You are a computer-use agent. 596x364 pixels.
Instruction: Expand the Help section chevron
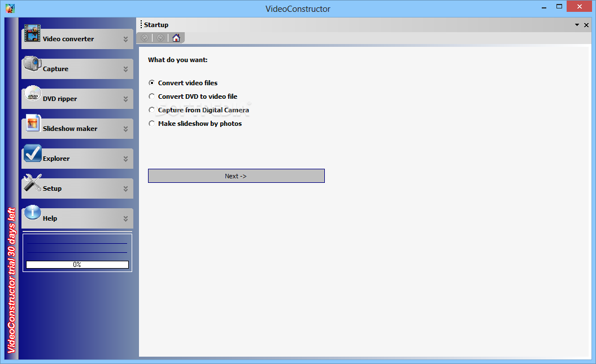[x=125, y=218]
